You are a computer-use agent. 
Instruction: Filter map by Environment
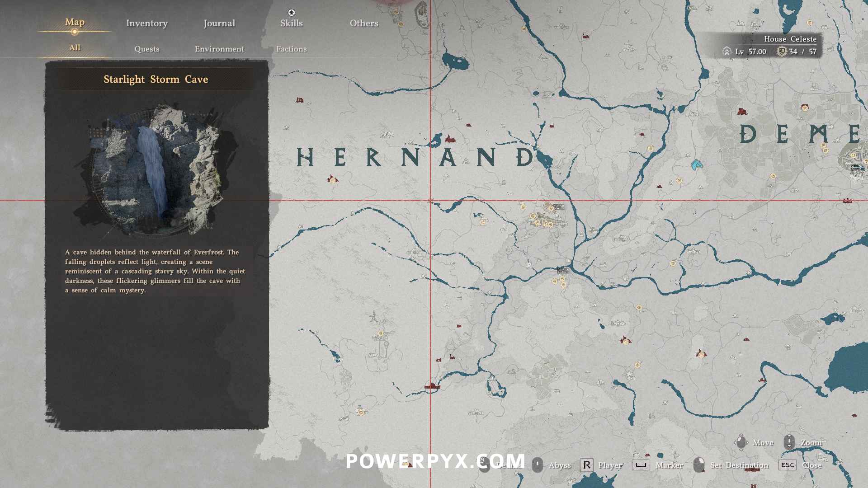(x=219, y=49)
